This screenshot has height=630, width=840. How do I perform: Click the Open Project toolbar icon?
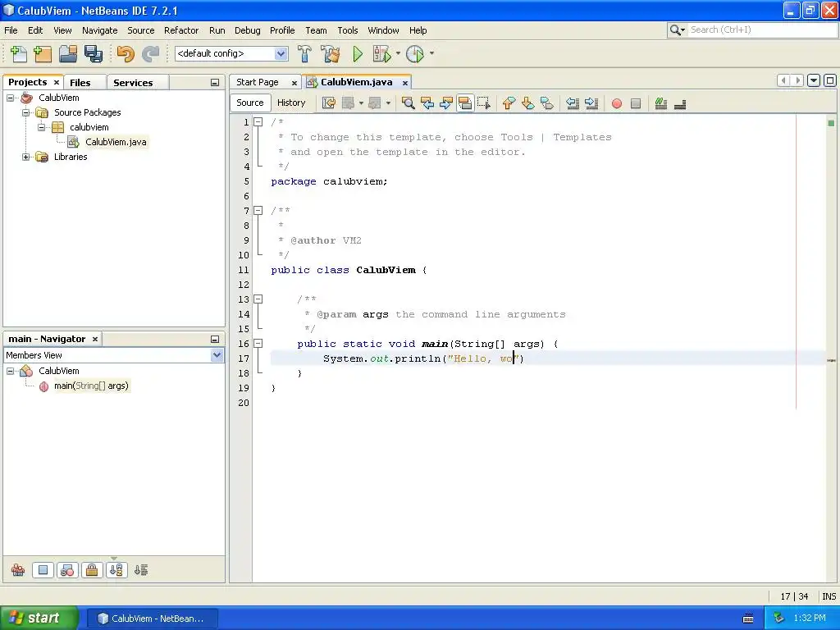coord(68,53)
